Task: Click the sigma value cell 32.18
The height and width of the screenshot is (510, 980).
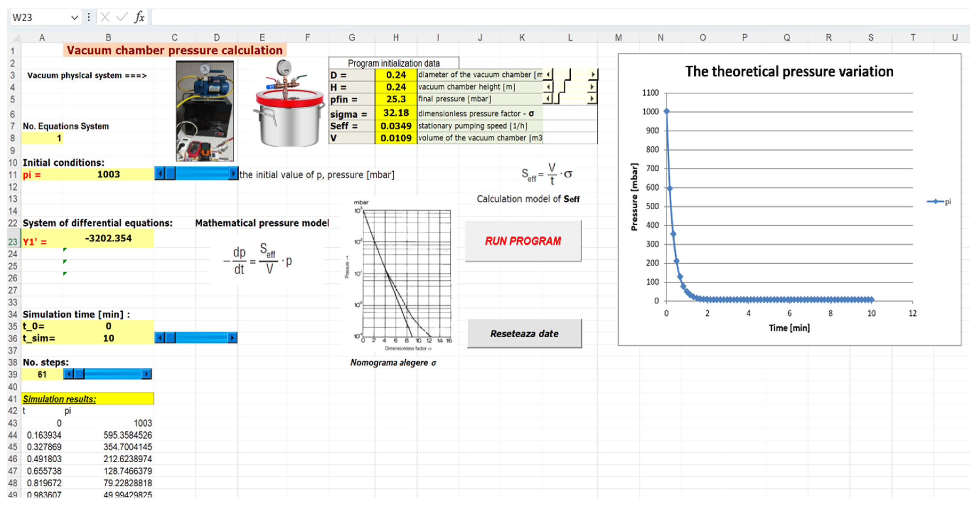Action: [x=396, y=113]
